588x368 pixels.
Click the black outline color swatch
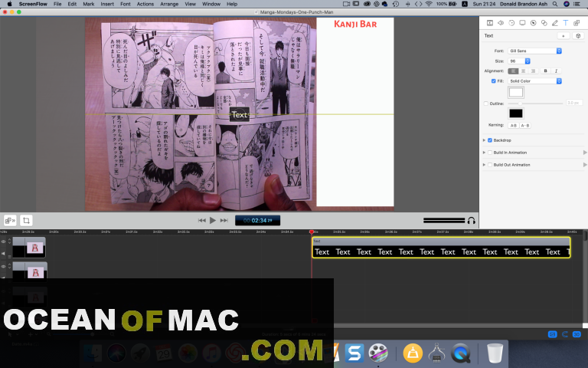pos(516,113)
